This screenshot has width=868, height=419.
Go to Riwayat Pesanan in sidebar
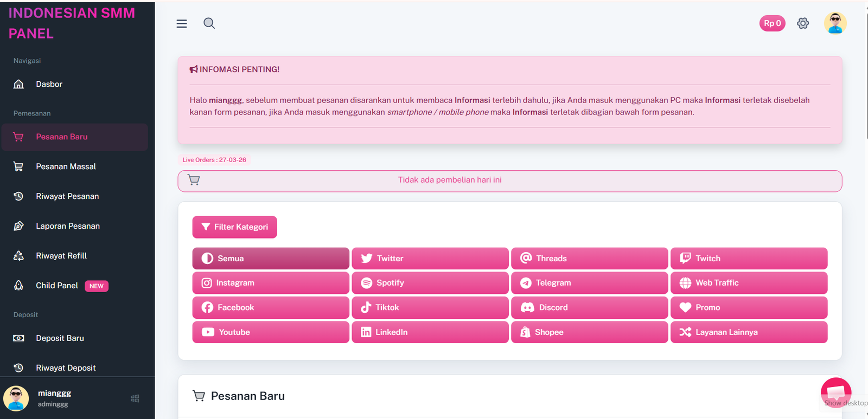click(67, 196)
